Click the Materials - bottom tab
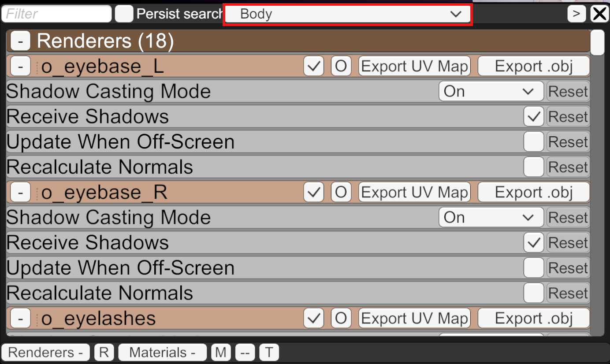Viewport: 610px width, 364px height. coord(162,353)
